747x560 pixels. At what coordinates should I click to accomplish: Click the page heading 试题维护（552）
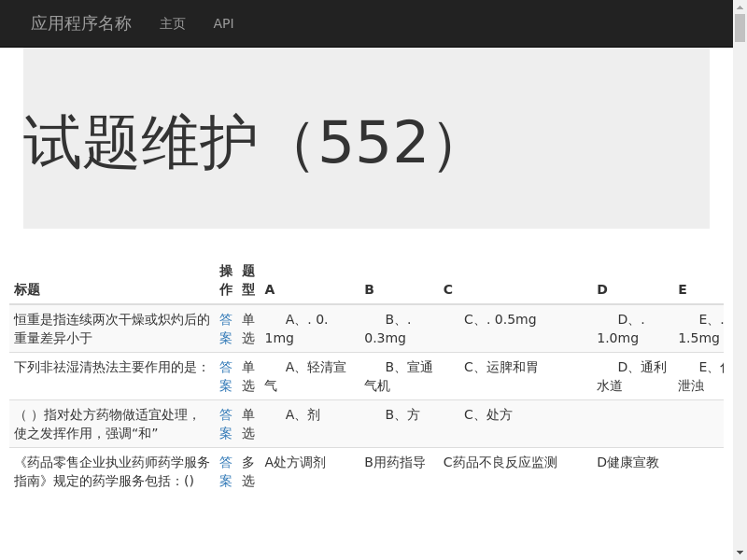pyautogui.click(x=239, y=143)
